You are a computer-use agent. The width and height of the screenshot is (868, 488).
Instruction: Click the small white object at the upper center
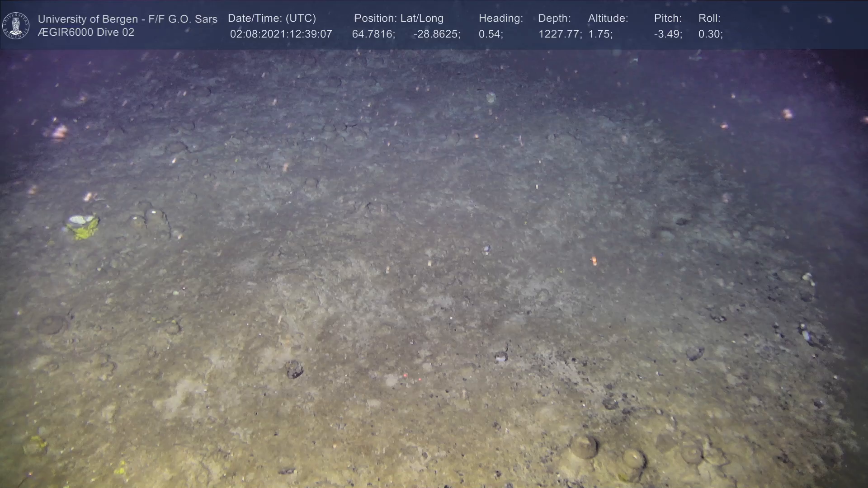coord(491,97)
